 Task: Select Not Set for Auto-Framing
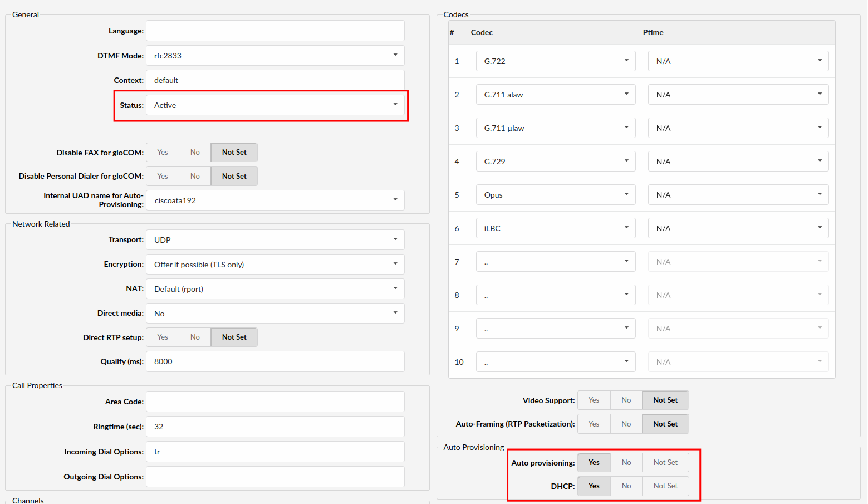(666, 424)
